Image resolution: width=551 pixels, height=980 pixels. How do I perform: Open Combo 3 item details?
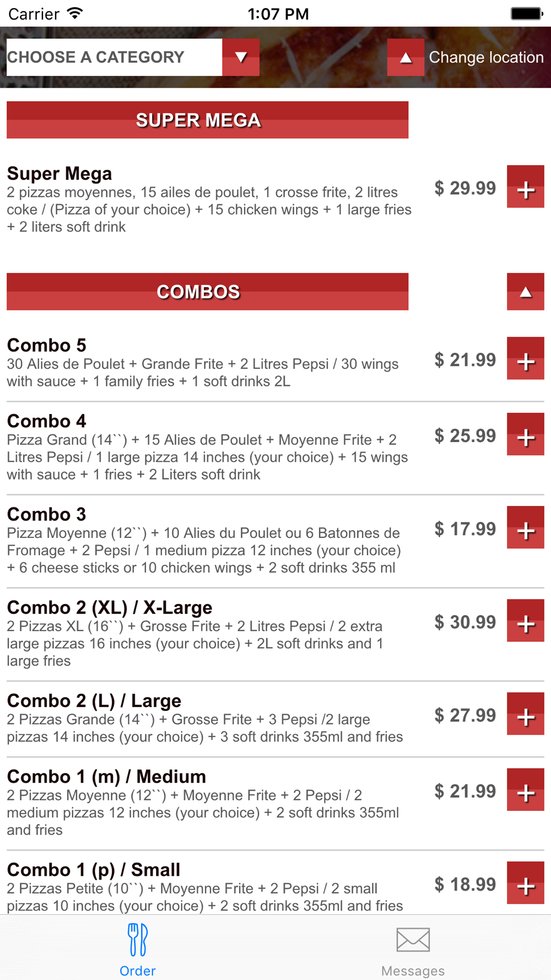click(209, 541)
